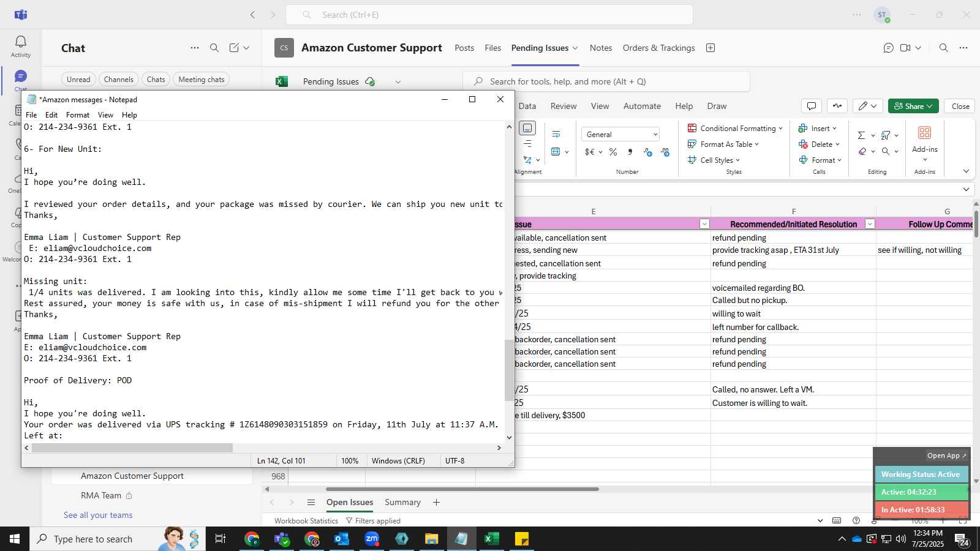This screenshot has width=980, height=551.
Task: Switch to the Summary sheet tab
Action: tap(402, 502)
